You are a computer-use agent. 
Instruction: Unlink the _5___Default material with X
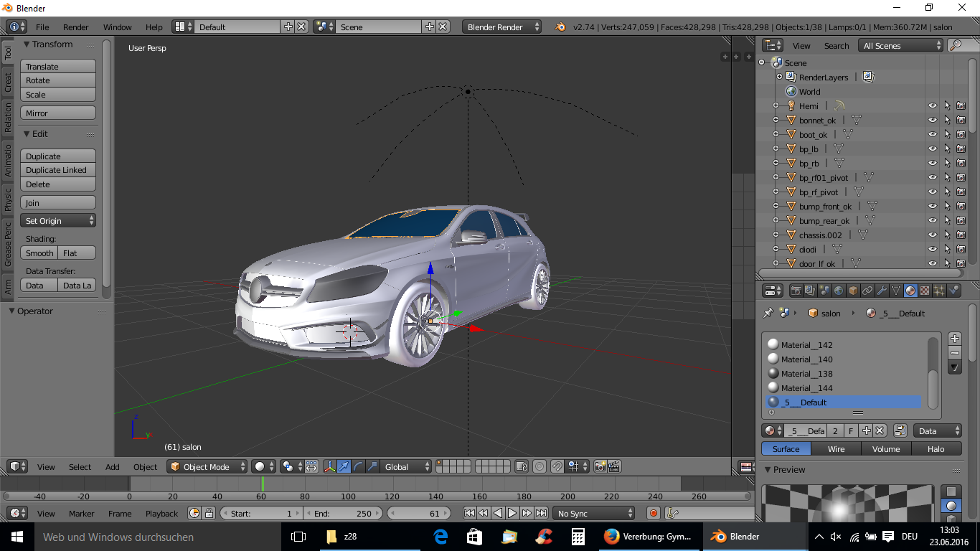880,431
